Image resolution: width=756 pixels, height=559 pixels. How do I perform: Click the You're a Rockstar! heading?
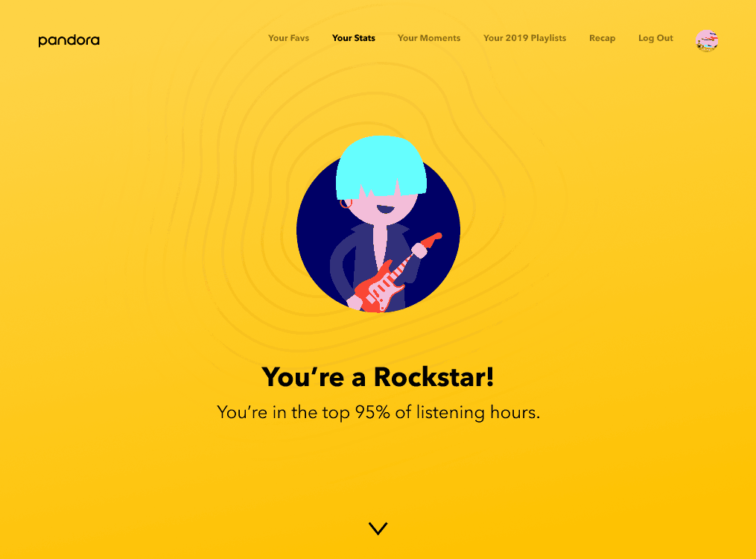[378, 376]
